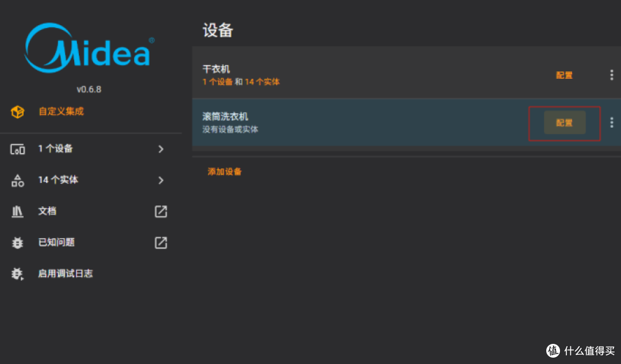The image size is (621, 364).
Task: Click the devices icon beside 1 个设备
Action: pos(17,149)
